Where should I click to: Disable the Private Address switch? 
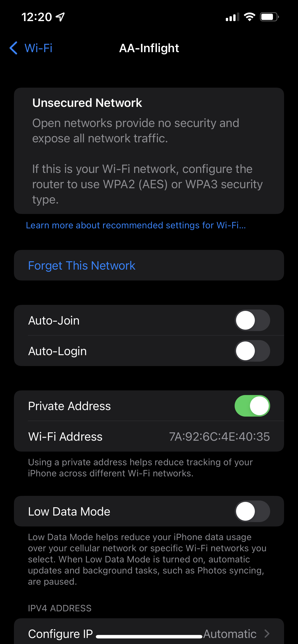[x=252, y=406]
